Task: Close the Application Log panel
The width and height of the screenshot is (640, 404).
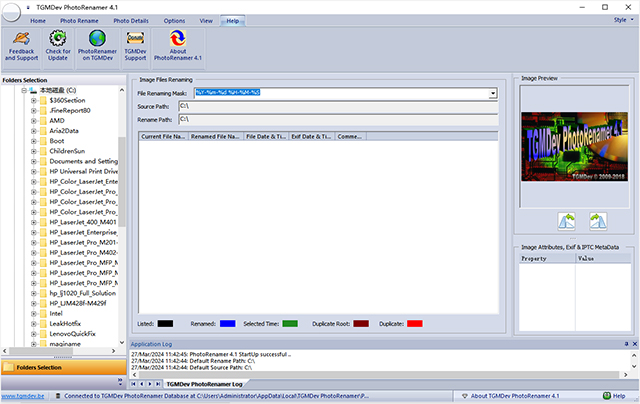Action: (x=635, y=344)
